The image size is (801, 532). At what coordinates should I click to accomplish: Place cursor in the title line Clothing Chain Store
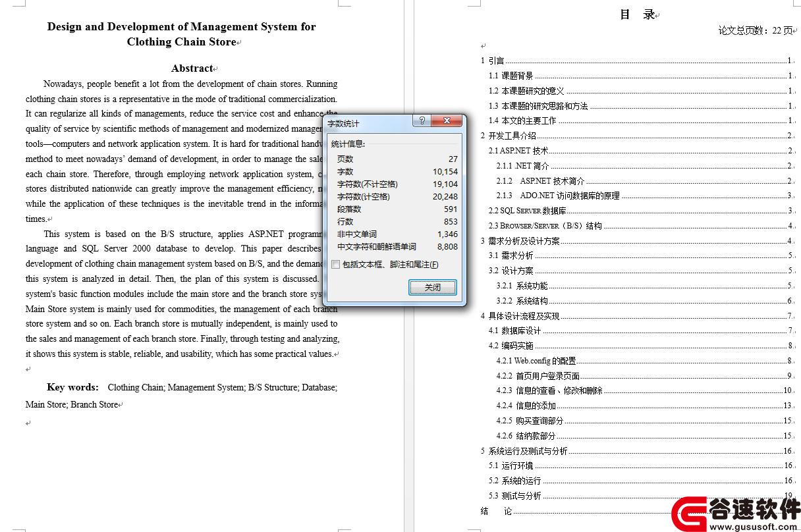[181, 42]
